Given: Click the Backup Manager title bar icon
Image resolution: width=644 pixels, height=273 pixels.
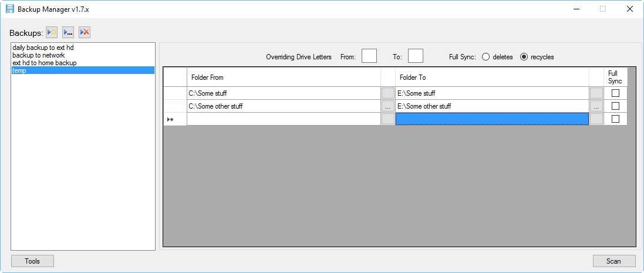Looking at the screenshot, I should click(10, 9).
